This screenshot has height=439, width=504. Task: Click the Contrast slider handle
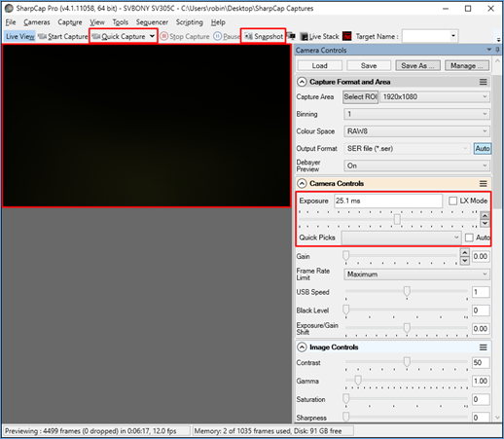[407, 361]
